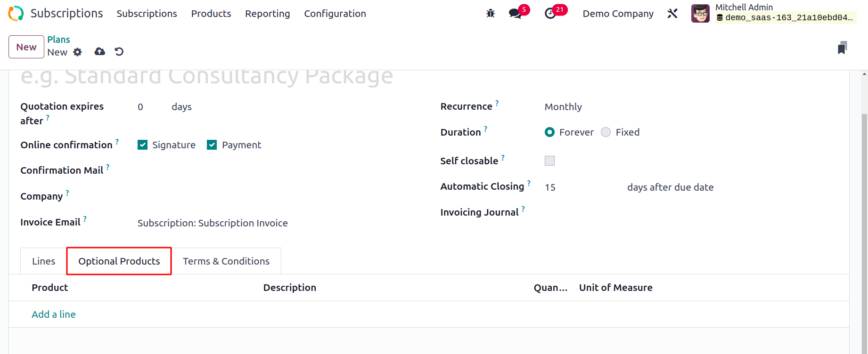Switch to the Terms & Conditions tab
This screenshot has height=354, width=868.
(x=226, y=261)
